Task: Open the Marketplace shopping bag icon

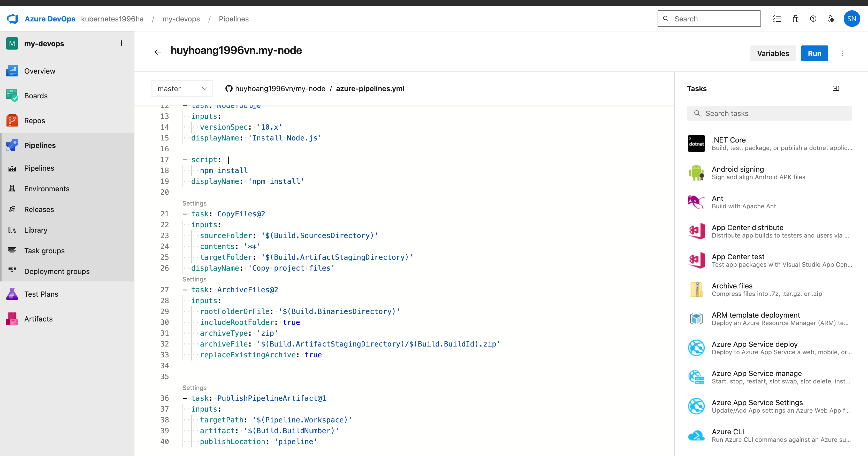Action: (x=796, y=19)
